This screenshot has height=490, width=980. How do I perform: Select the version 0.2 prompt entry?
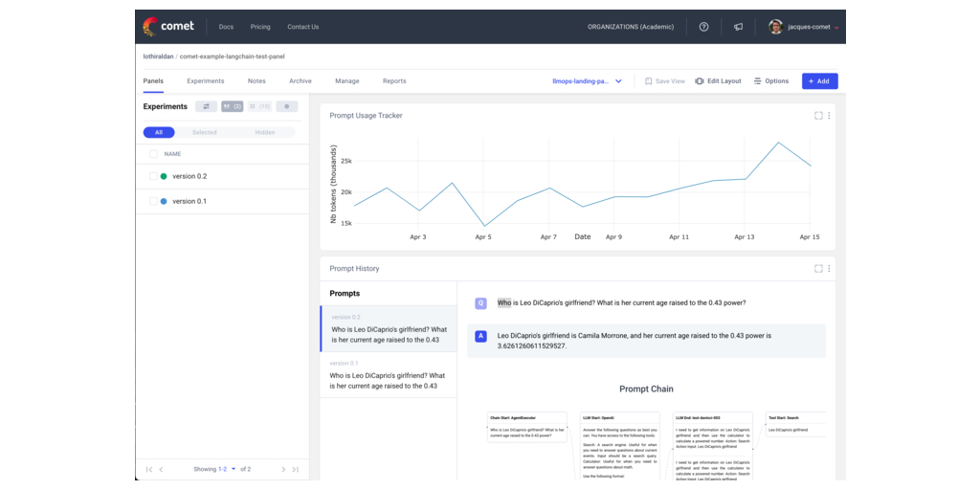(389, 329)
